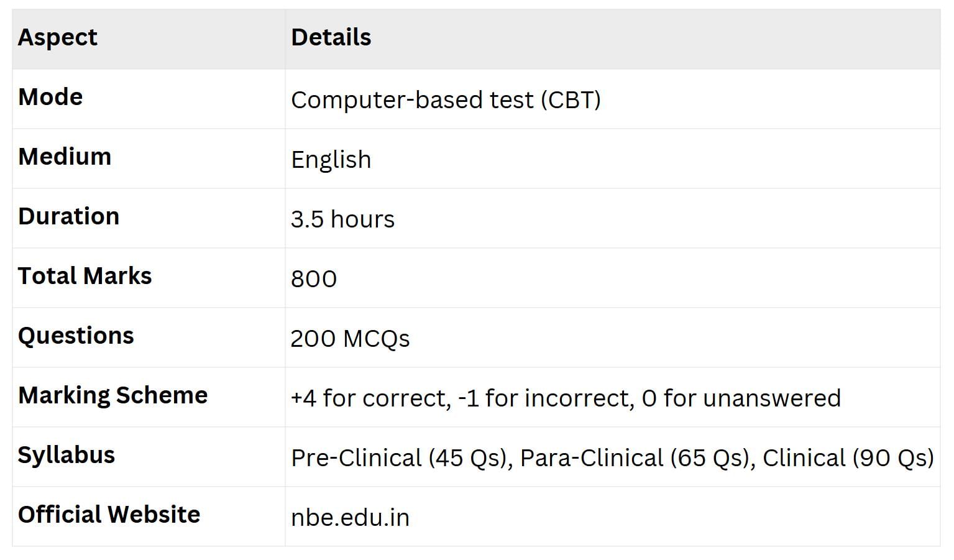
Task: Select the Mode row label
Action: coord(50,98)
